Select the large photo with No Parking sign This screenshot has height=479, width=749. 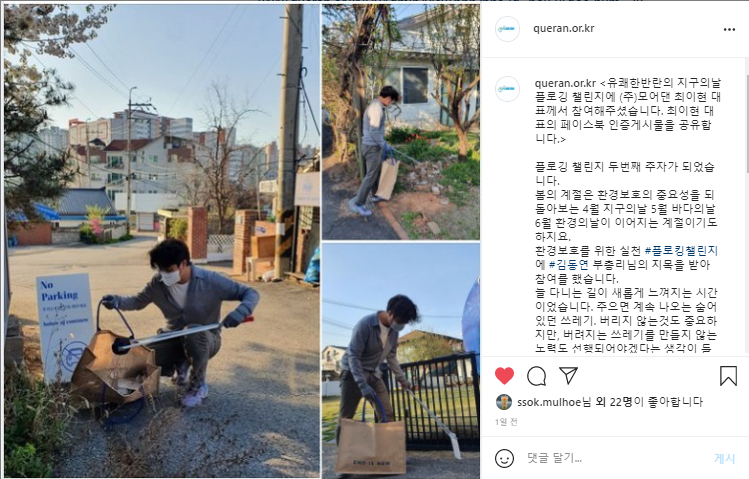point(162,241)
